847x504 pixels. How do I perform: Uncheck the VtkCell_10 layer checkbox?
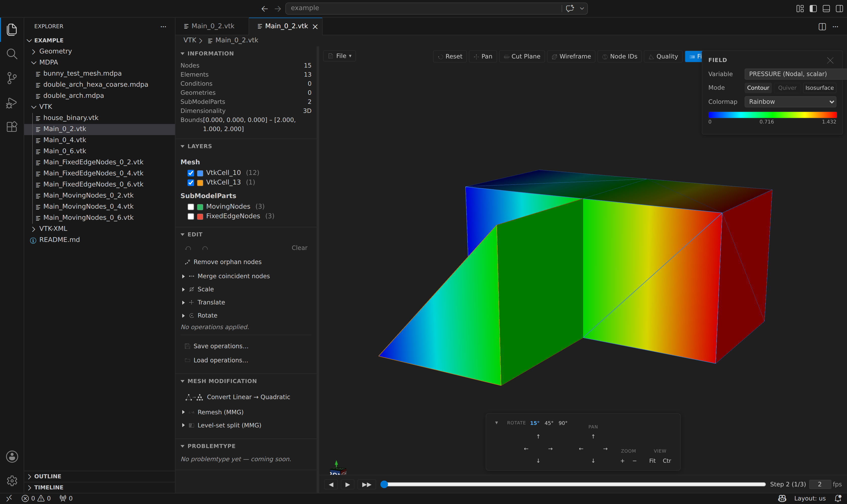pyautogui.click(x=191, y=173)
